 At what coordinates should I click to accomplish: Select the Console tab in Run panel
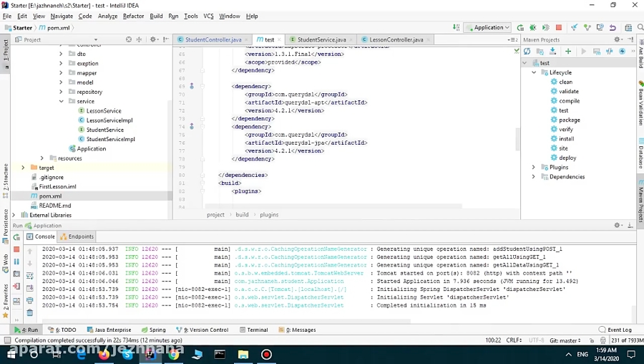click(40, 236)
